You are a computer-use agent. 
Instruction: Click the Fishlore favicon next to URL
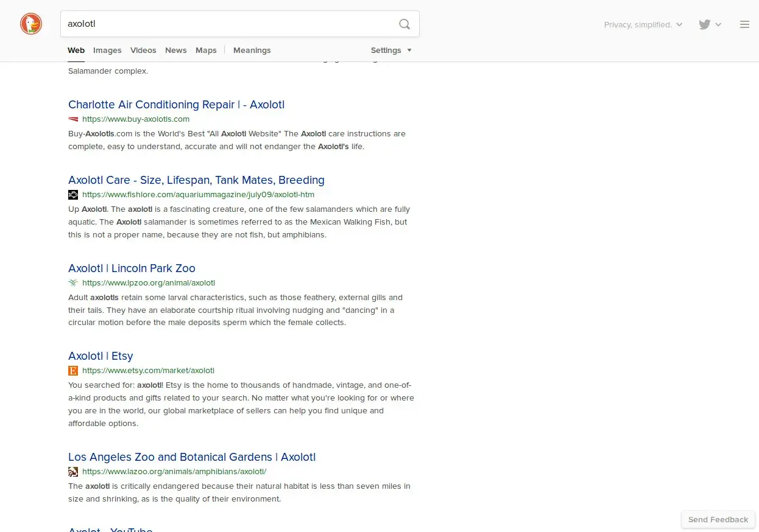point(73,195)
